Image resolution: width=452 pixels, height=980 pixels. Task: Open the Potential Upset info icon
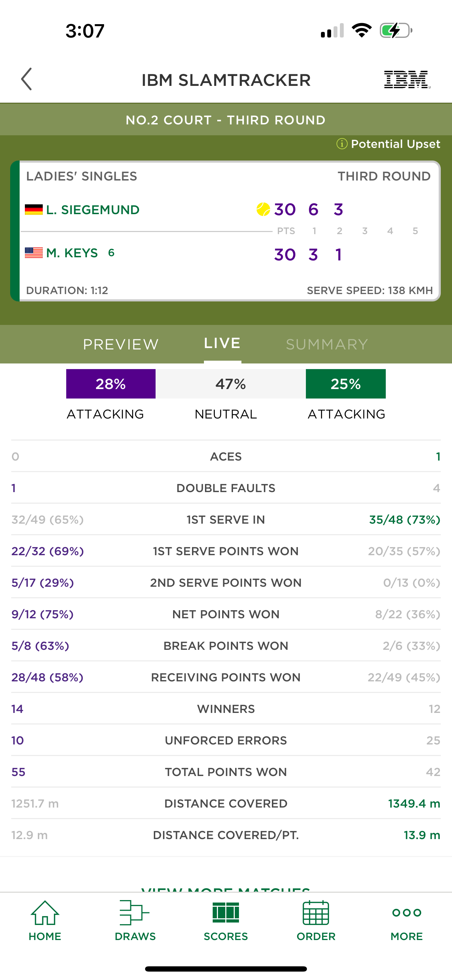pyautogui.click(x=342, y=144)
